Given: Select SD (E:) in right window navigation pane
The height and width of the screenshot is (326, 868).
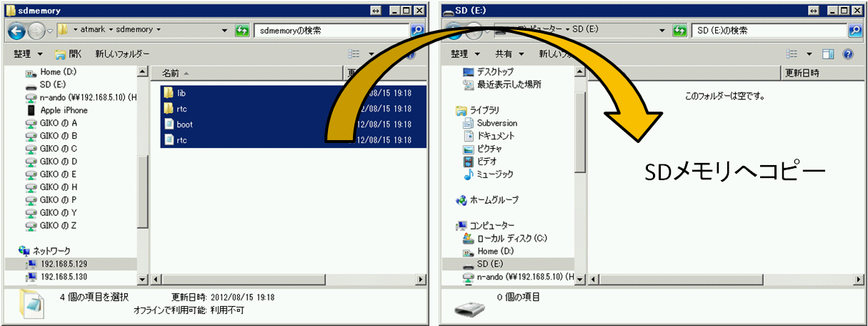Looking at the screenshot, I should pos(484,265).
